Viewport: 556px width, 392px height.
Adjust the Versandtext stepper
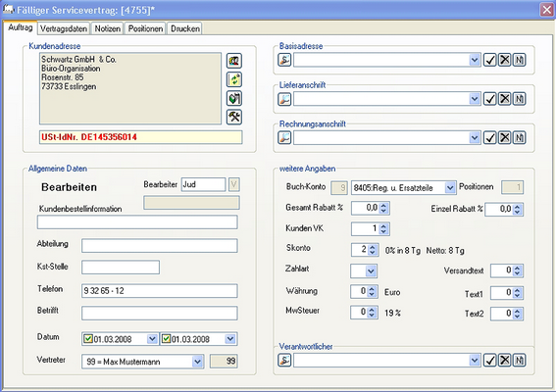[518, 270]
